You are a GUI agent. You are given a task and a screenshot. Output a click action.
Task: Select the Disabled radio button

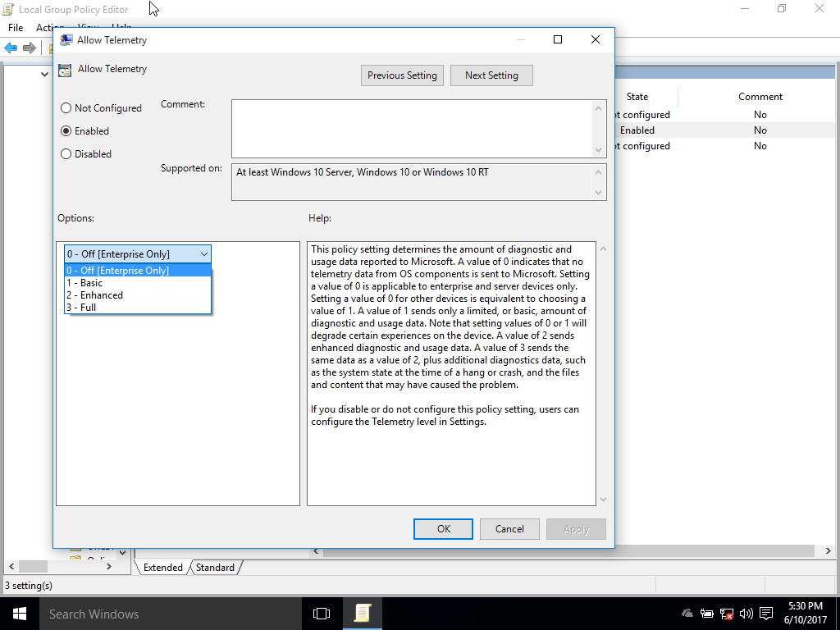(x=66, y=154)
